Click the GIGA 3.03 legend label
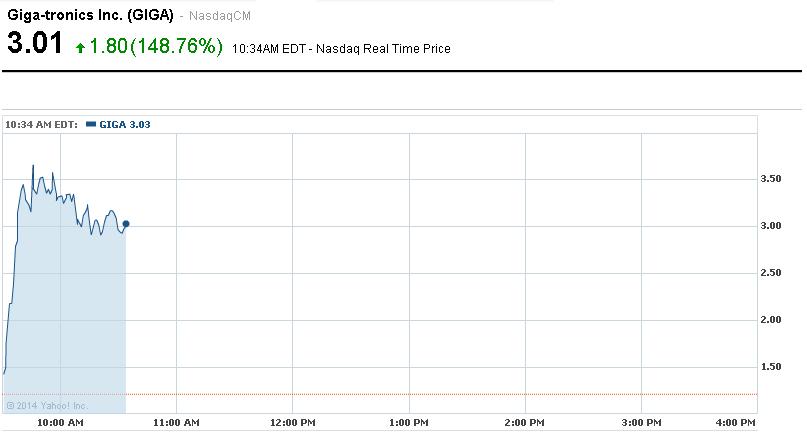 click(125, 124)
